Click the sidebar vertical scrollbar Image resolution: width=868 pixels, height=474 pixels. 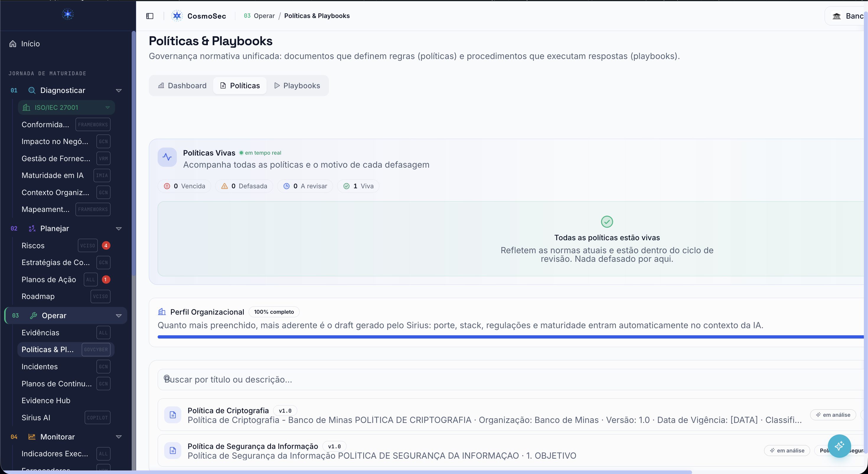134,153
